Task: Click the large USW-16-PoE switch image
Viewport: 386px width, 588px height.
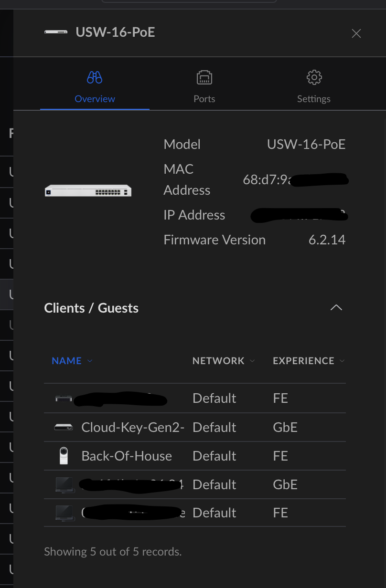Action: pyautogui.click(x=88, y=190)
